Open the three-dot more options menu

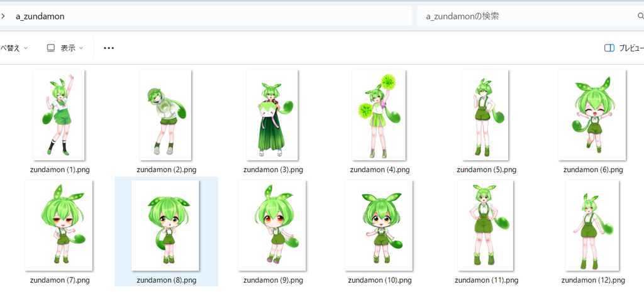(109, 48)
